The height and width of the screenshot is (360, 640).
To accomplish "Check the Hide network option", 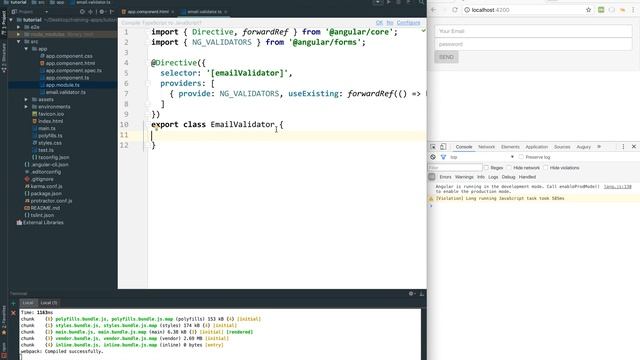I will point(509,168).
